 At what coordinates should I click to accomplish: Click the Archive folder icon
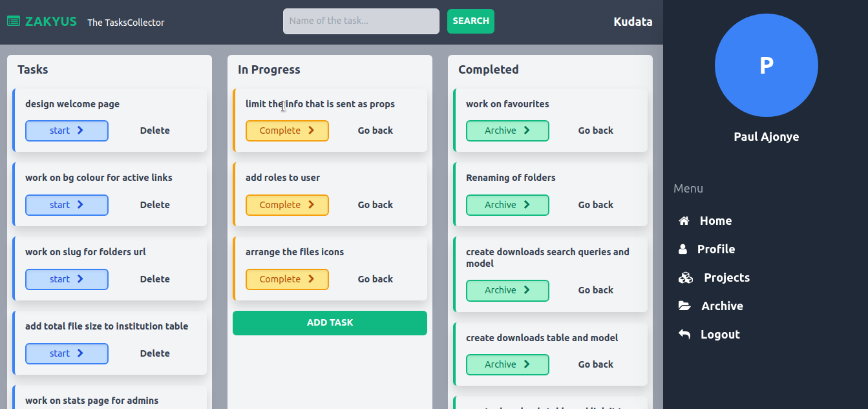(x=684, y=306)
